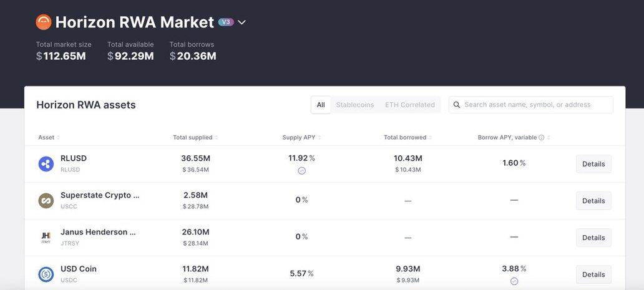644x290 pixels.
Task: Sort by Total borrowed column
Action: click(408, 137)
